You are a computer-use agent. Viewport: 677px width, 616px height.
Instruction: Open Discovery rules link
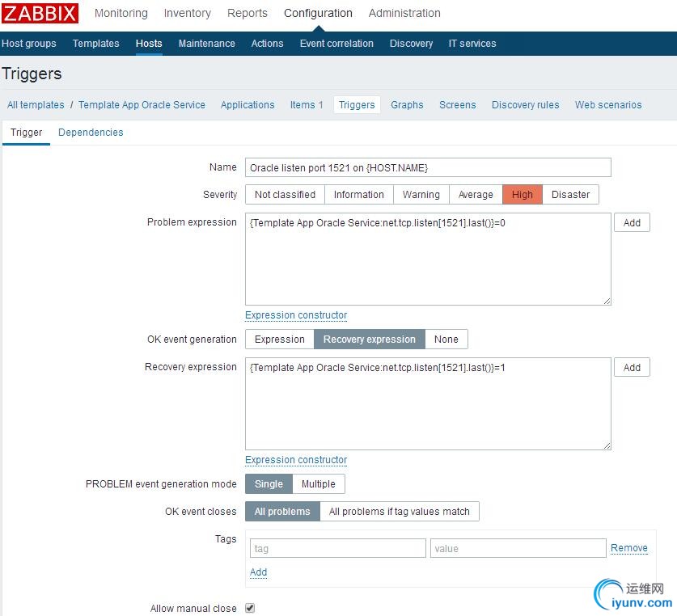click(525, 105)
